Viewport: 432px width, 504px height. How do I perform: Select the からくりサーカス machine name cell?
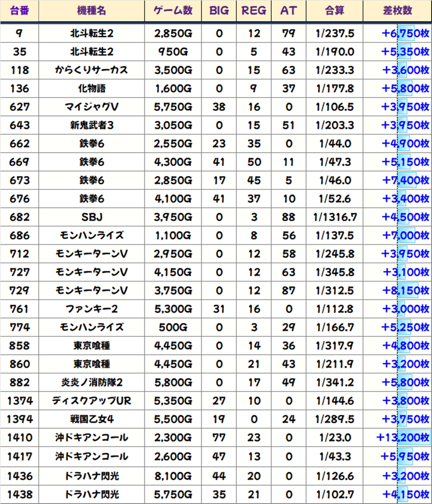click(91, 70)
